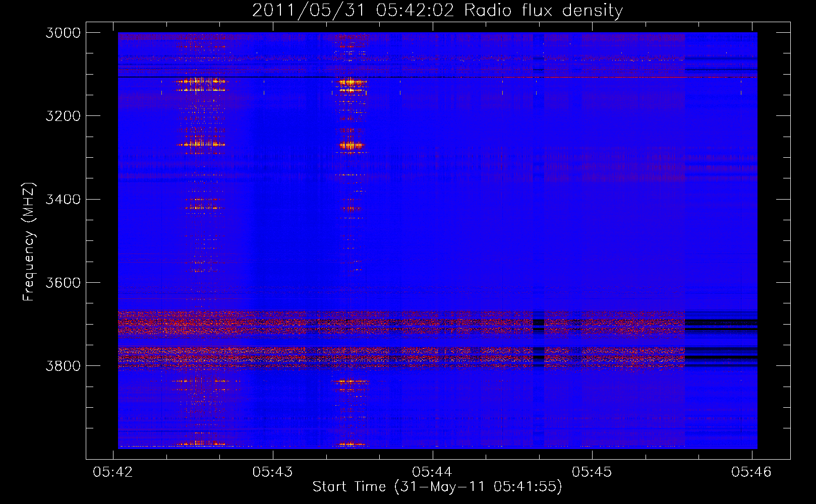Click the 05:43 time tick label

pos(272,472)
